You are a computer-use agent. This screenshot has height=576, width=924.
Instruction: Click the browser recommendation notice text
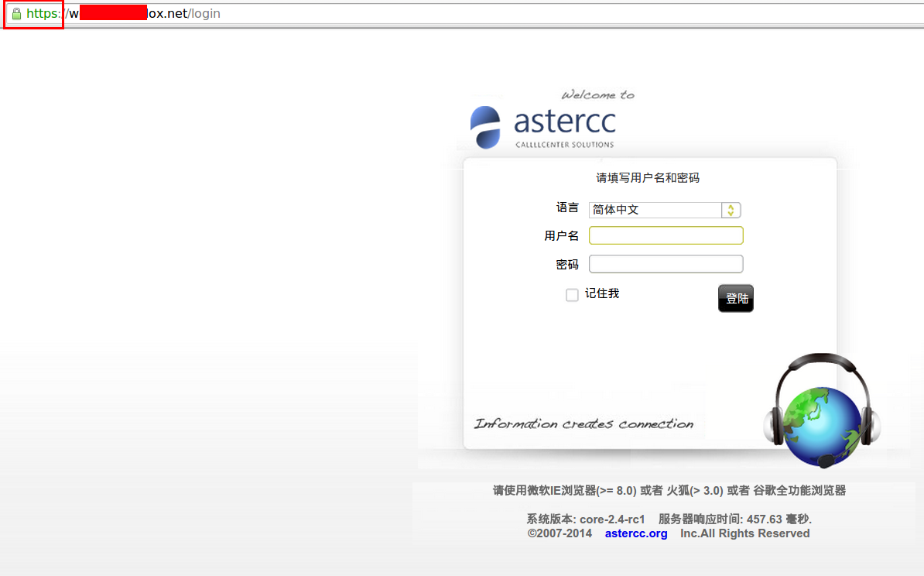669,490
